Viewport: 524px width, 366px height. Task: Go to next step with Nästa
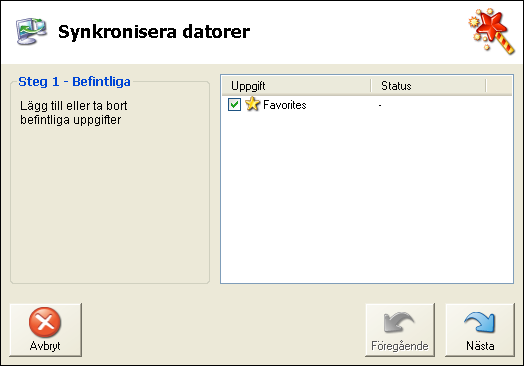pyautogui.click(x=480, y=330)
